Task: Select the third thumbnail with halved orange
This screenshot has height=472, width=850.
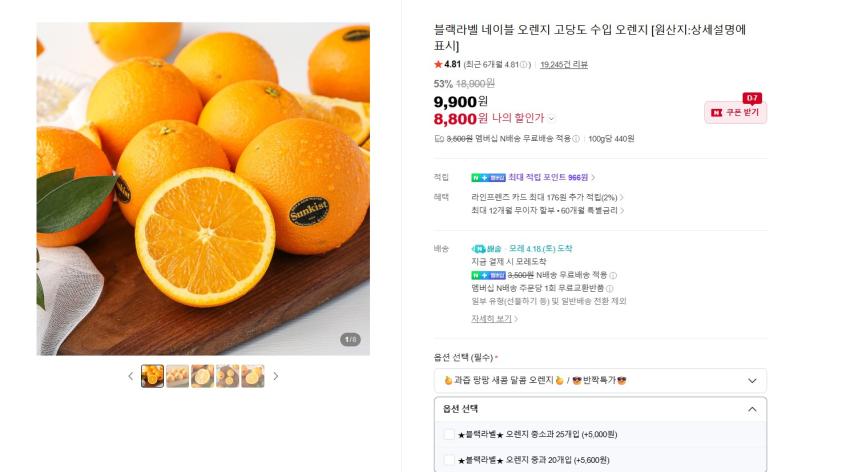Action: [202, 376]
